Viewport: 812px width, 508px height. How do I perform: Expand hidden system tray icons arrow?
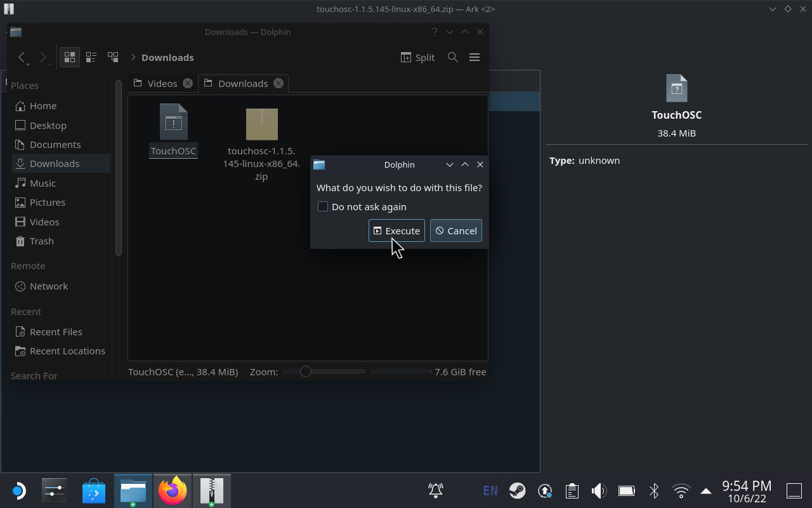(705, 490)
